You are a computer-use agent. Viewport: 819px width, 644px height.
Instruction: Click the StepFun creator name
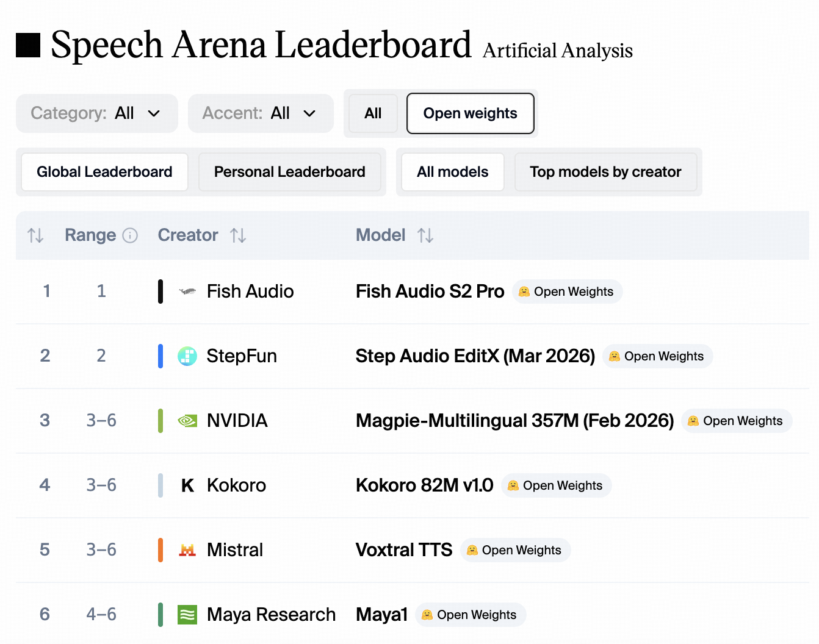pyautogui.click(x=242, y=356)
